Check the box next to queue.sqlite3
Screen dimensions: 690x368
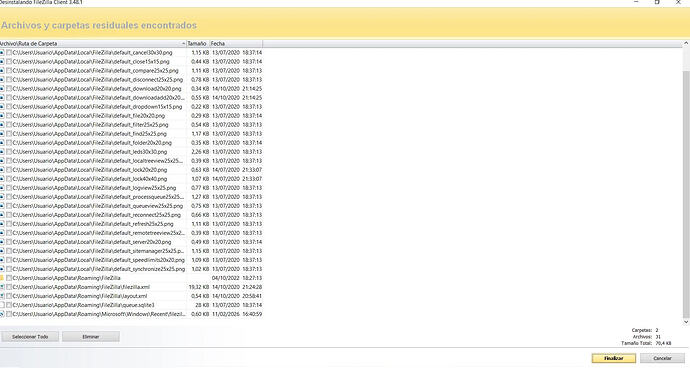pos(9,305)
